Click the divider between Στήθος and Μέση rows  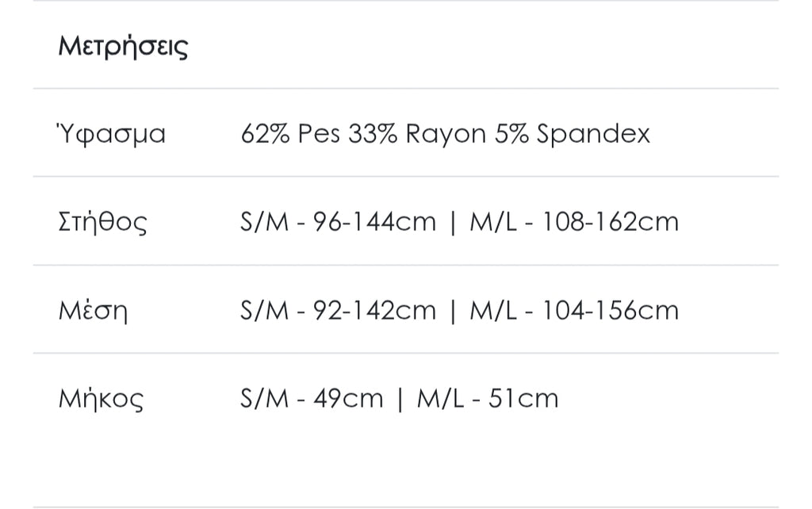(x=406, y=265)
